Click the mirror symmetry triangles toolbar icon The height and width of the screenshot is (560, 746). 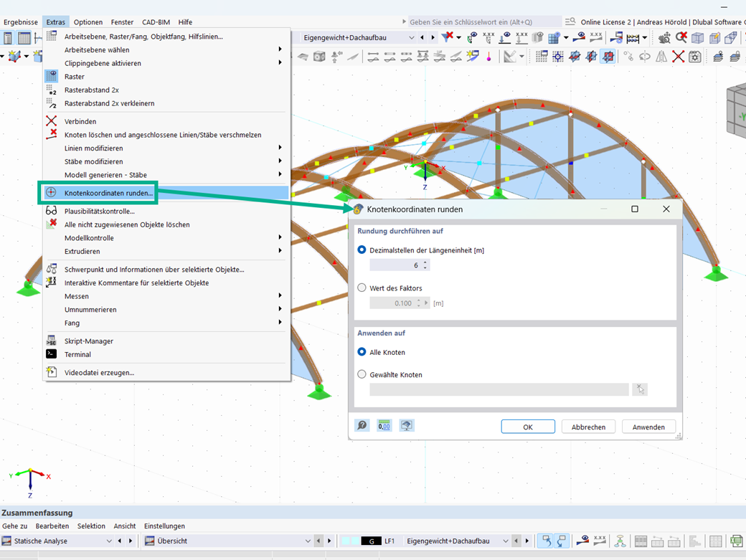661,57
